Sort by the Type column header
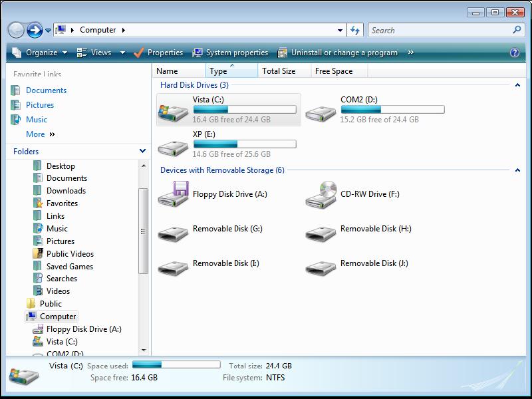 click(231, 71)
